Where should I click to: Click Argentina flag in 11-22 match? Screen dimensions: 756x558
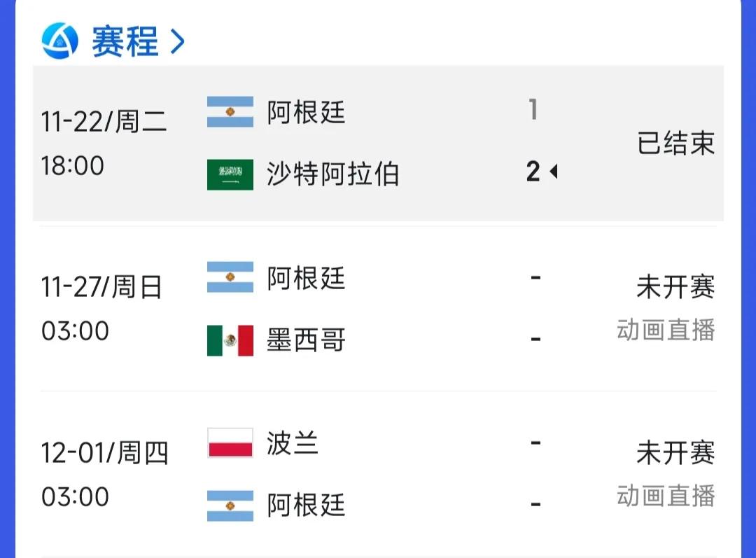pos(230,112)
